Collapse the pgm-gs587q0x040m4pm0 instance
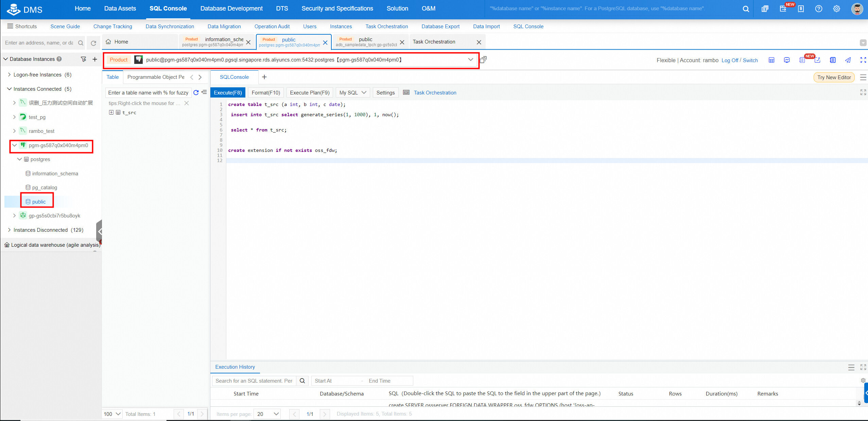This screenshot has width=868, height=421. tap(15, 145)
